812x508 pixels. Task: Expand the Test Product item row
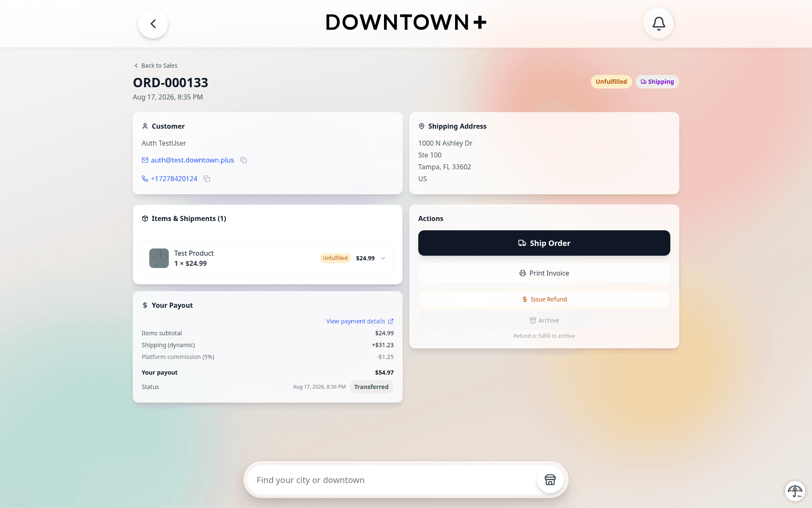point(383,258)
